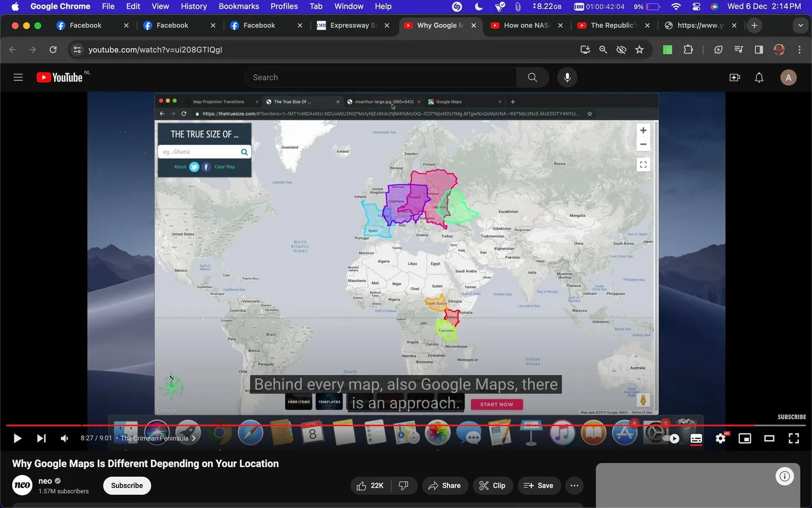
Task: Close the Why Google Maps tab
Action: coord(474,25)
